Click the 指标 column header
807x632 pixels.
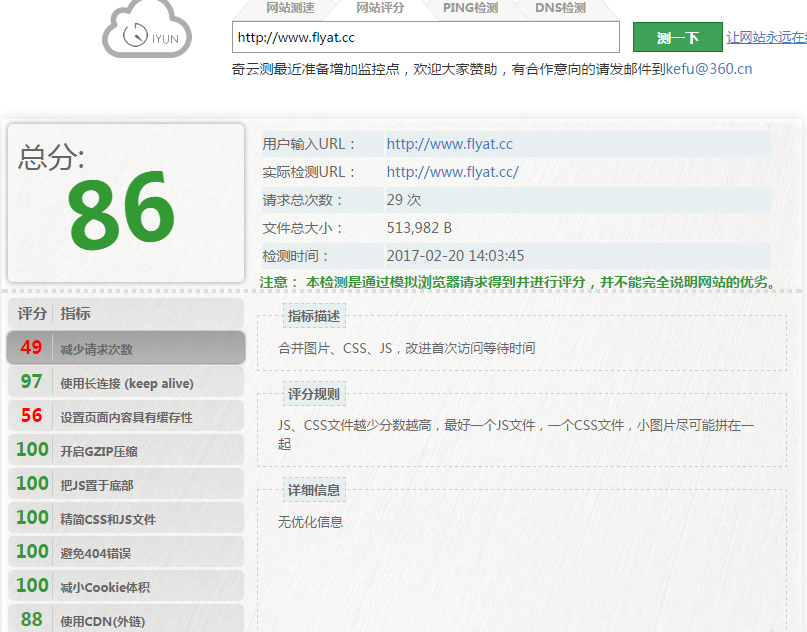click(75, 313)
